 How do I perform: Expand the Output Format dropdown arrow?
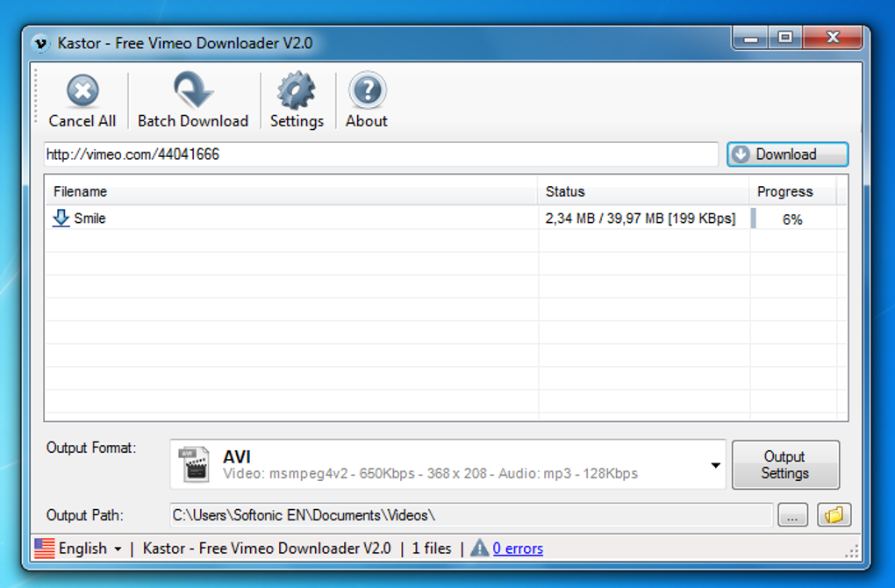pyautogui.click(x=715, y=465)
